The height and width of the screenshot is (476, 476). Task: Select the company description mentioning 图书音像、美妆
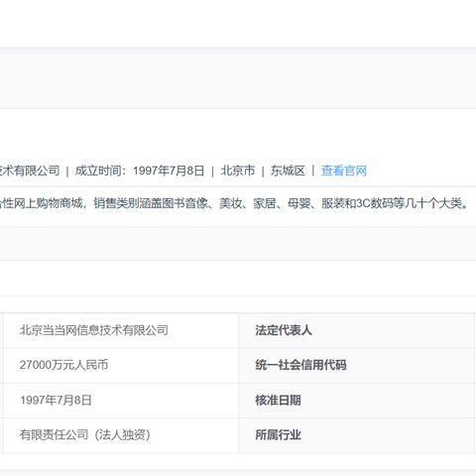pyautogui.click(x=235, y=203)
